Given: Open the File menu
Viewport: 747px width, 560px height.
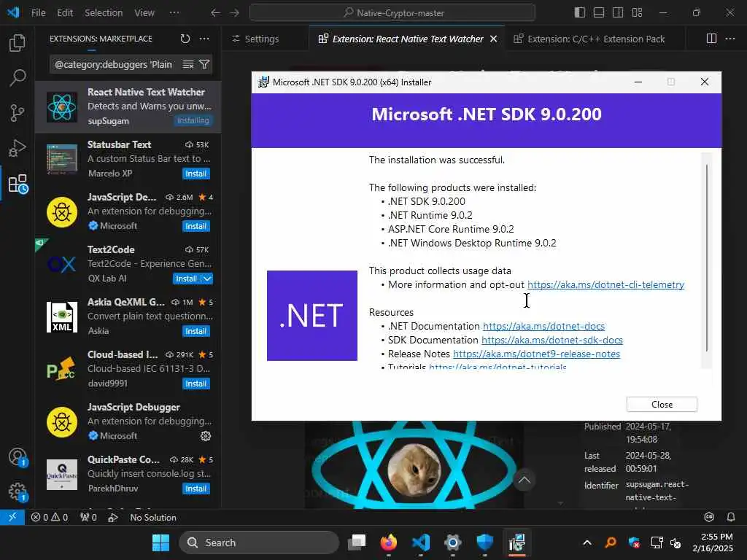Looking at the screenshot, I should point(38,13).
